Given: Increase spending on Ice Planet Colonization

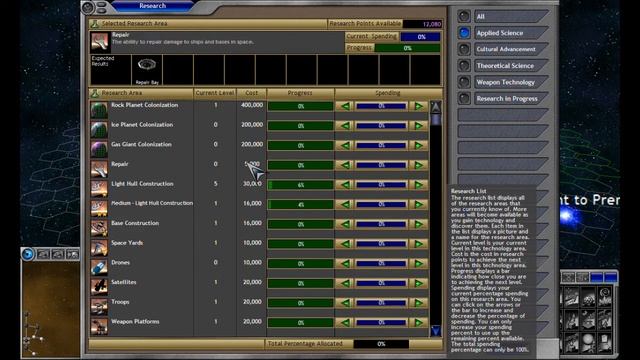Looking at the screenshot, I should click(418, 126).
